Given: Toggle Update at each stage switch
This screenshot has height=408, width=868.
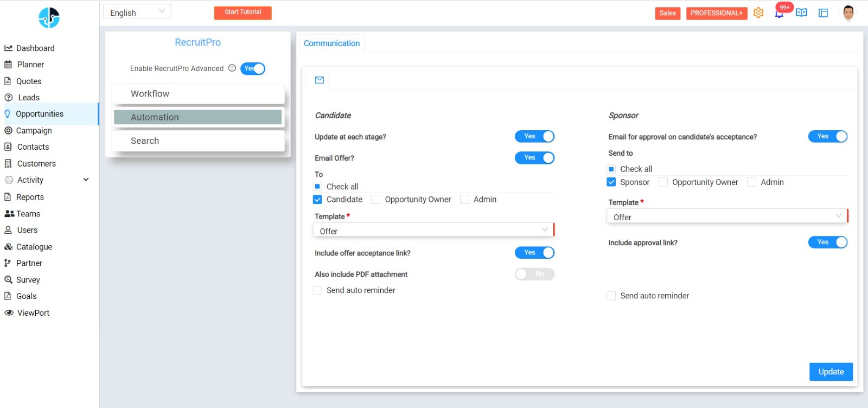Looking at the screenshot, I should coord(534,137).
